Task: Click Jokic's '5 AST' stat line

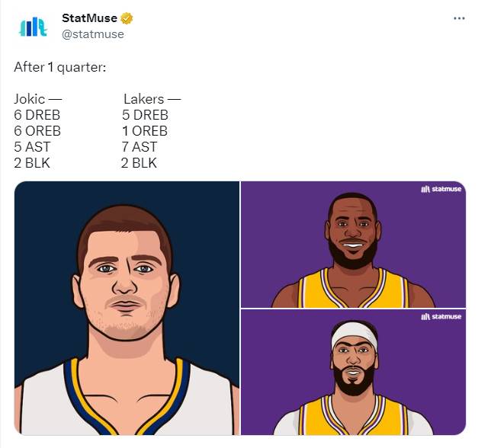Action: click(x=32, y=147)
